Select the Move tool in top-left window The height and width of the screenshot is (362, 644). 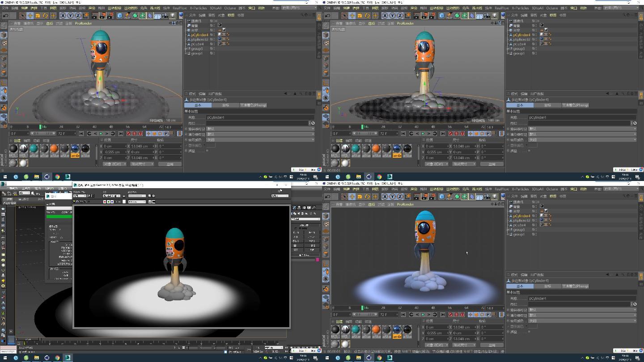click(30, 16)
